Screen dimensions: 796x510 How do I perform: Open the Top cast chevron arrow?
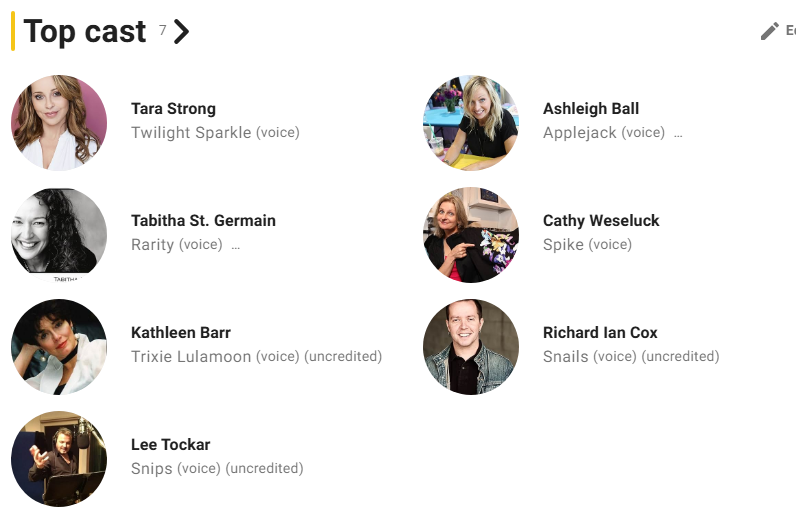[x=181, y=31]
